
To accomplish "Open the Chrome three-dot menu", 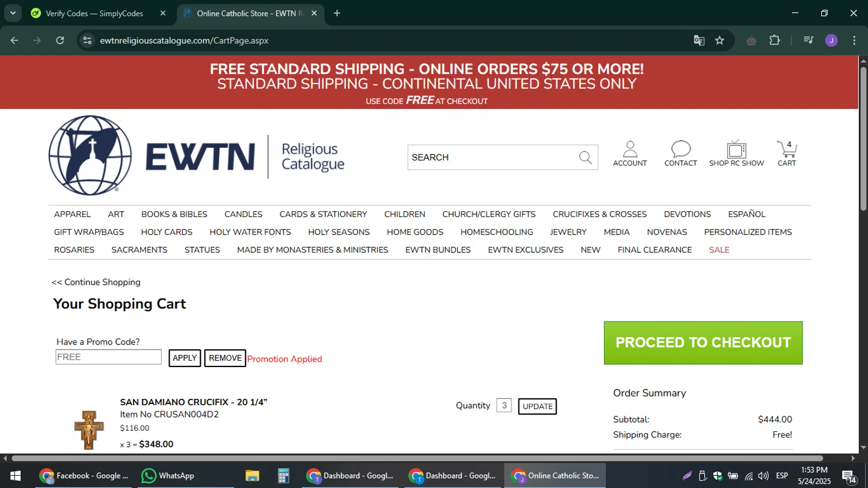I will coord(854,41).
